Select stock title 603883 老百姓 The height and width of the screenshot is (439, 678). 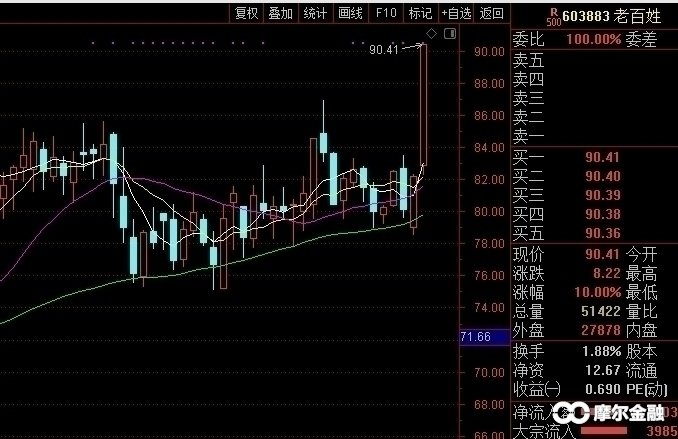click(609, 15)
